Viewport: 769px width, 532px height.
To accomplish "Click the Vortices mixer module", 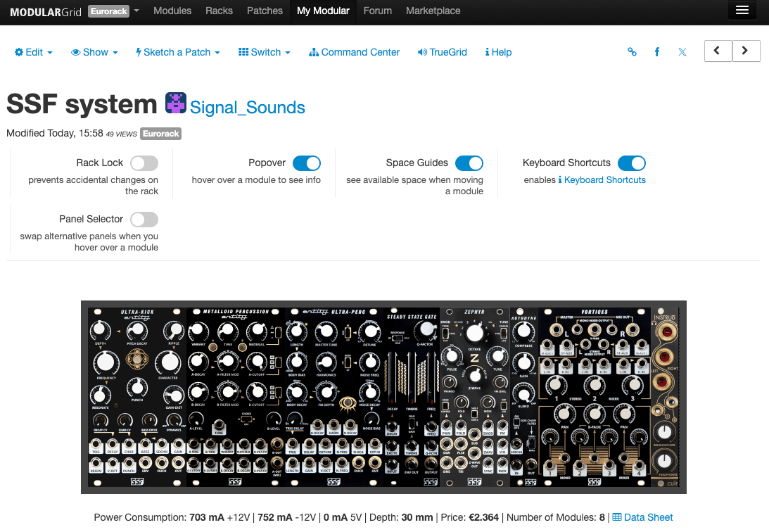I will tap(595, 397).
